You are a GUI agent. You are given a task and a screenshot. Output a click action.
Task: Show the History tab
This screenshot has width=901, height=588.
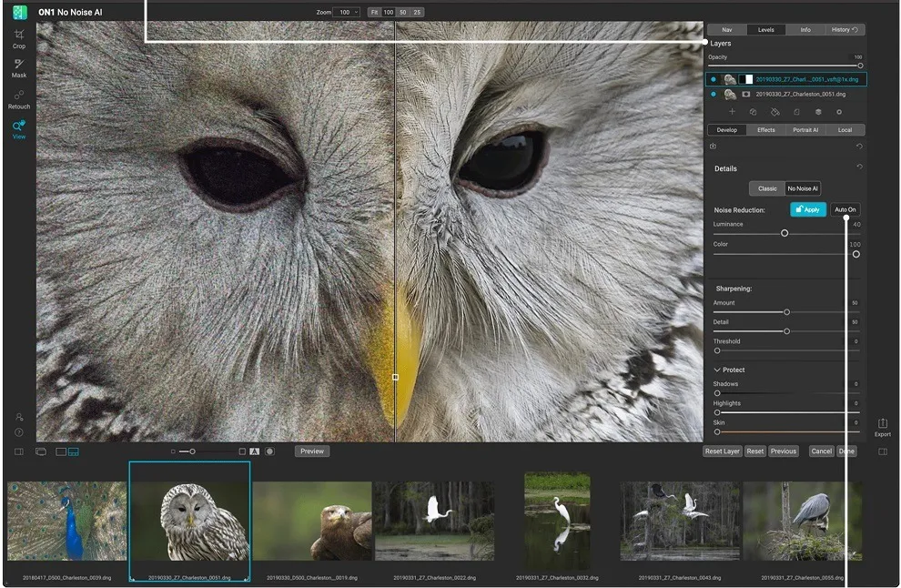pyautogui.click(x=845, y=30)
